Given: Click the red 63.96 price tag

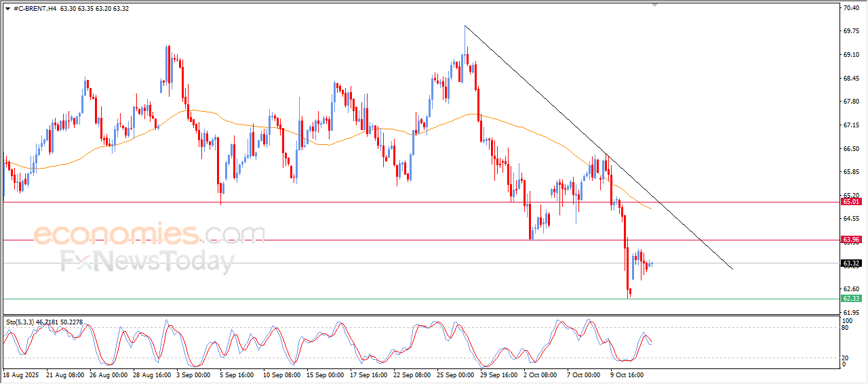Looking at the screenshot, I should [850, 240].
